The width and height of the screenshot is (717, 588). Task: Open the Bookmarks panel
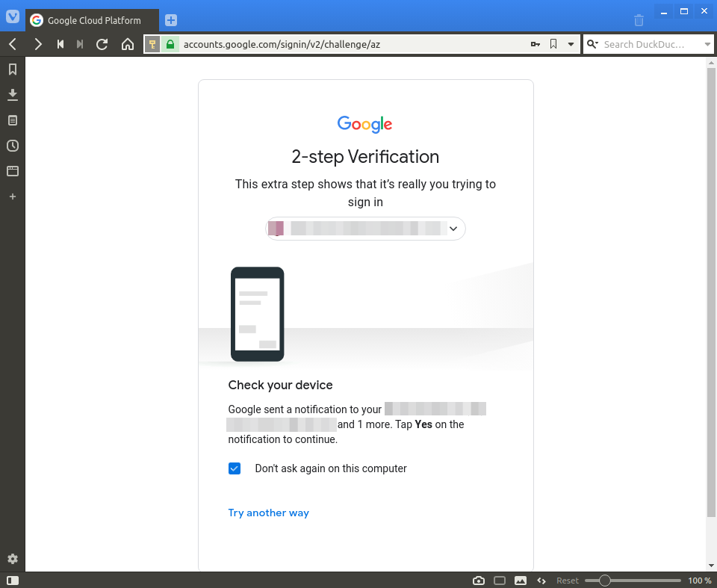point(13,69)
